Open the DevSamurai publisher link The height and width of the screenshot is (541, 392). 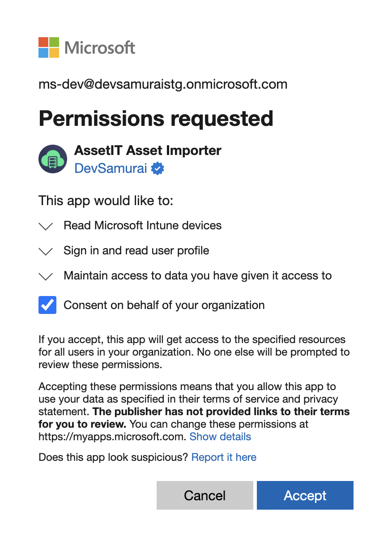click(111, 169)
